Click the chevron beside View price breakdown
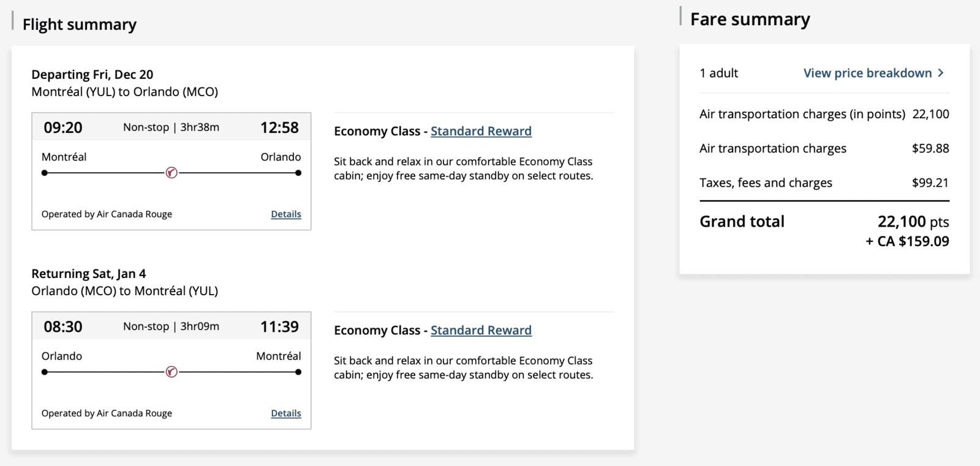Viewport: 980px width, 466px height. 941,73
